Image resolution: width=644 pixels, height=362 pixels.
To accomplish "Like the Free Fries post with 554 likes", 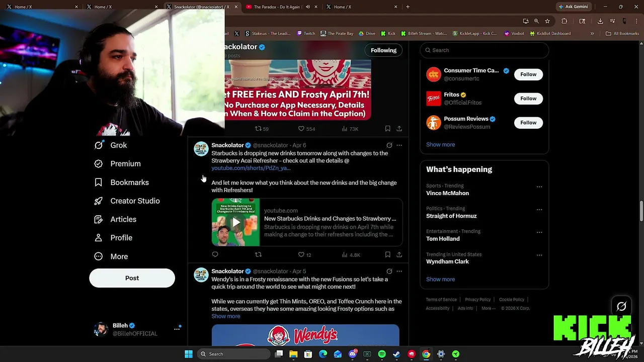I will tap(306, 129).
